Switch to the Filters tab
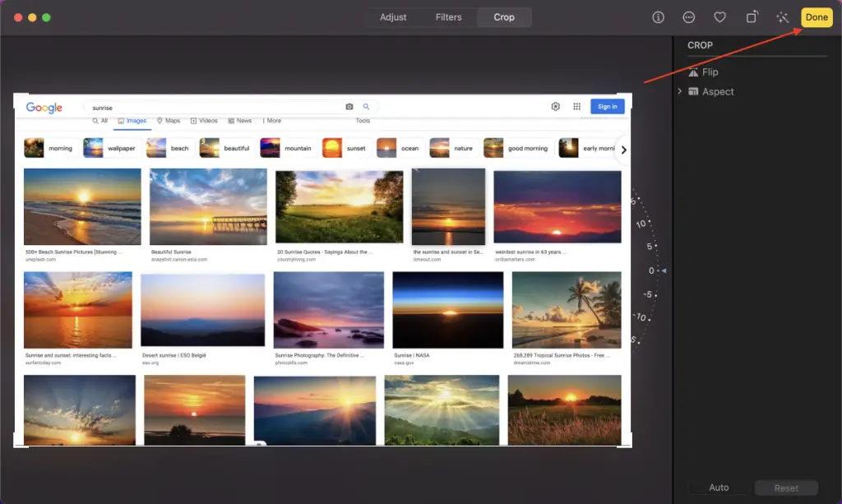842x504 pixels. coord(448,17)
